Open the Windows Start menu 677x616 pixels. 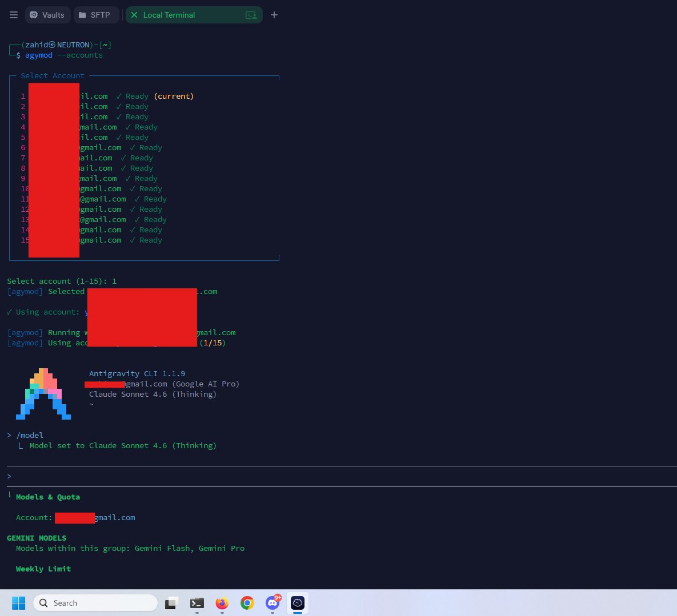pos(18,603)
